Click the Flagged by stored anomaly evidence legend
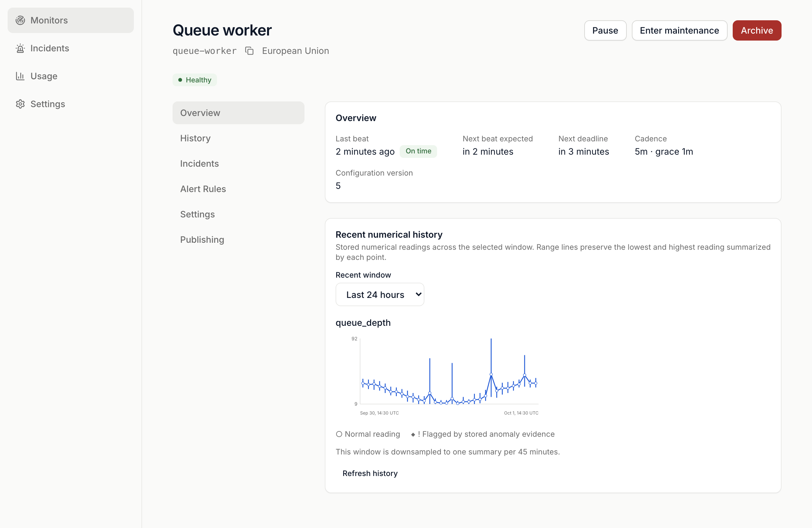The height and width of the screenshot is (528, 812). pyautogui.click(x=483, y=434)
